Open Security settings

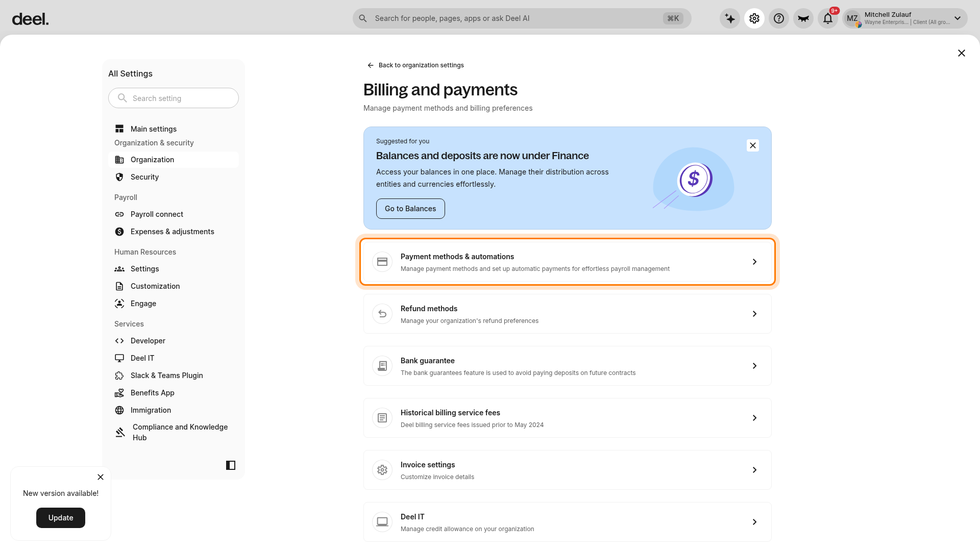174,177
